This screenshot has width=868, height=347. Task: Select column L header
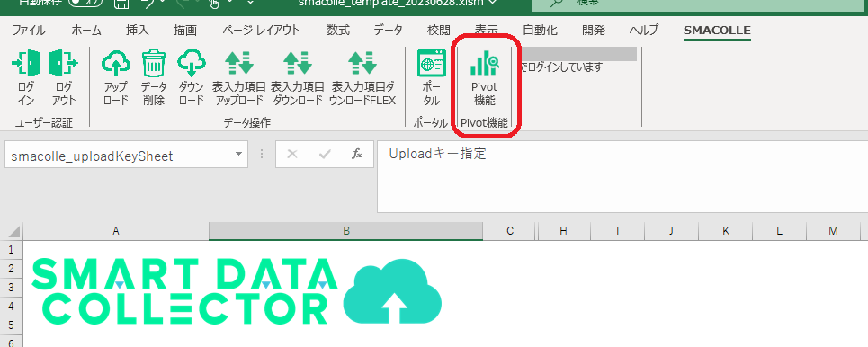tap(779, 231)
